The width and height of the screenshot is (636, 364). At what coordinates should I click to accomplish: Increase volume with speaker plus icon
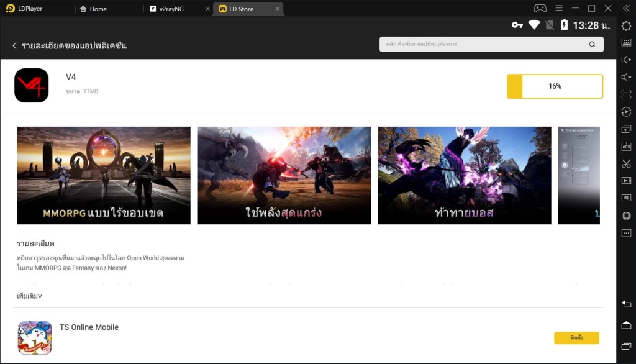click(626, 60)
